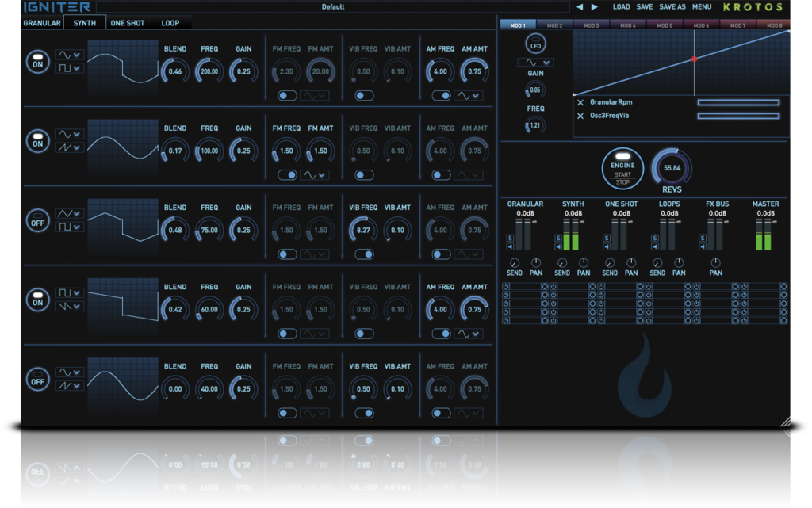Viewport: 812px width, 508px height.
Task: Open upper waveform dropdown of FREQ 75.00 oscillator
Action: 70,213
